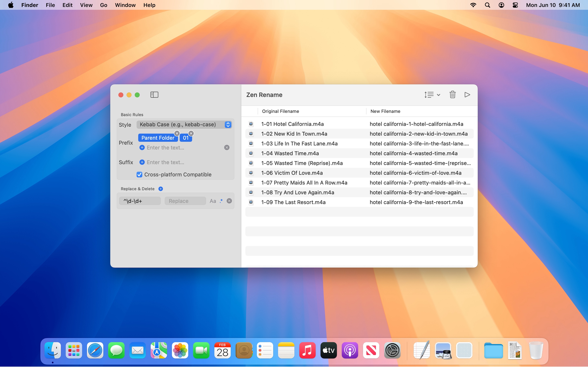The image size is (588, 367).
Task: Open the sort order dropdown in toolbar
Action: pyautogui.click(x=432, y=95)
